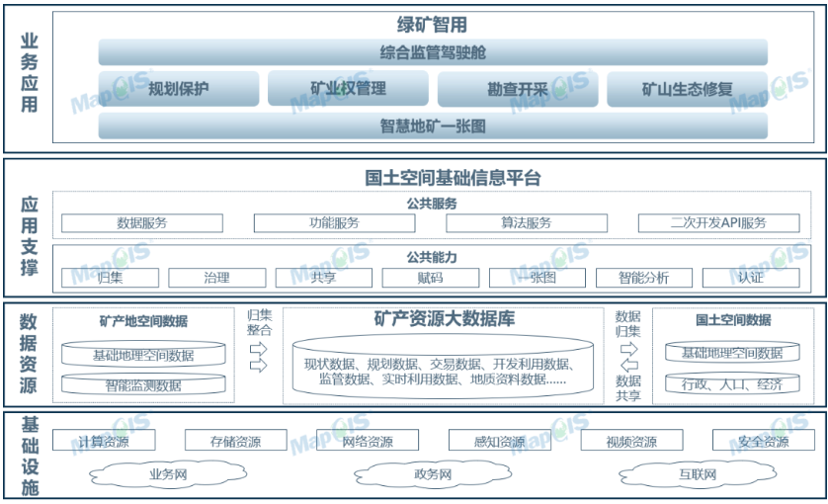The image size is (828, 504).
Task: Select the 功能服务 box
Action: [334, 223]
